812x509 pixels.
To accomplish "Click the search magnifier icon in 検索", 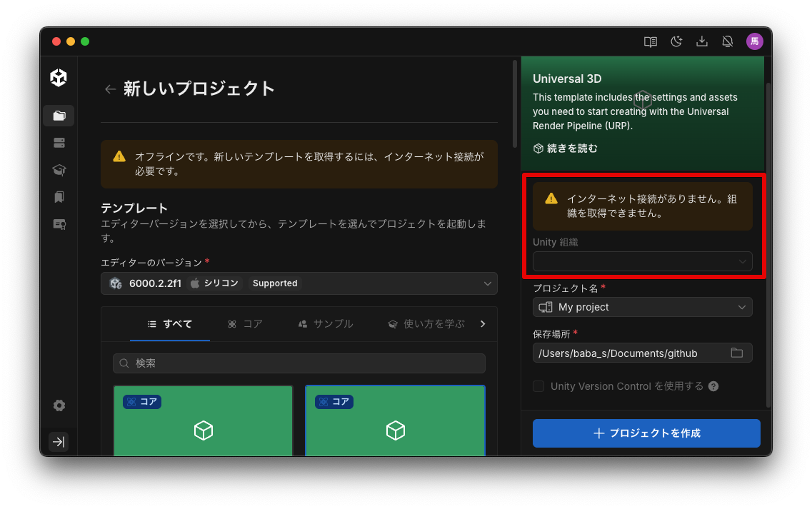I will [x=124, y=363].
